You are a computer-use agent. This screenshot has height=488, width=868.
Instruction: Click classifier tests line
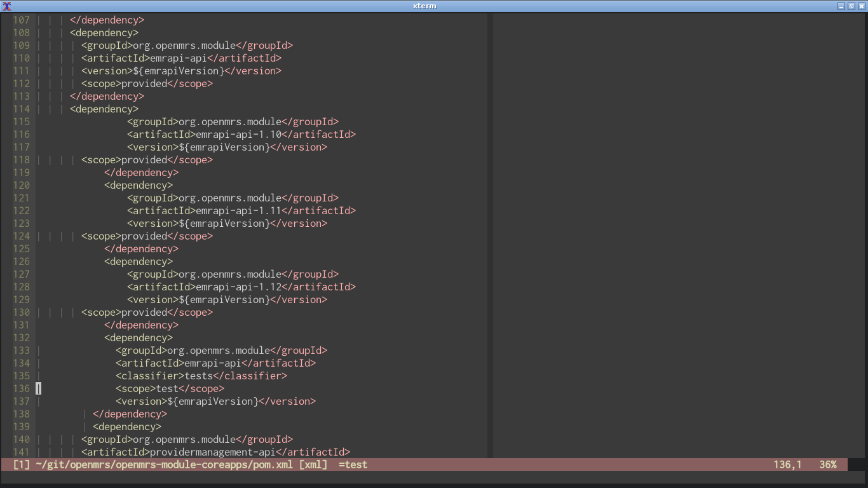pos(201,376)
